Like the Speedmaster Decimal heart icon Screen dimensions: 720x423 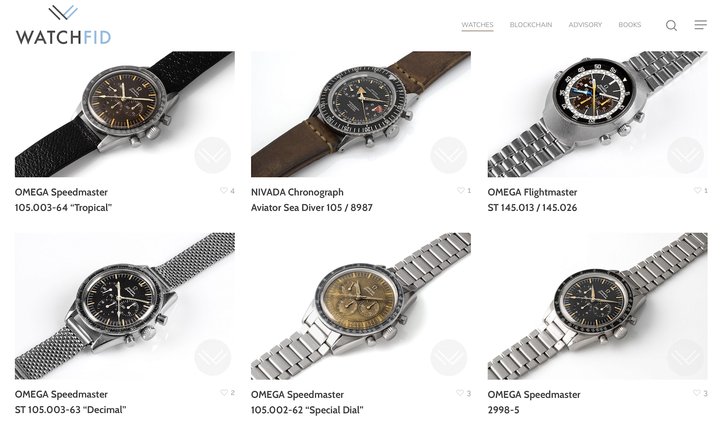coord(224,393)
